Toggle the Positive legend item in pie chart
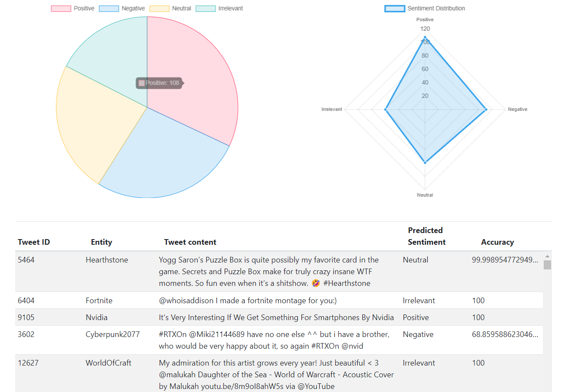568x392 pixels. pyautogui.click(x=72, y=9)
